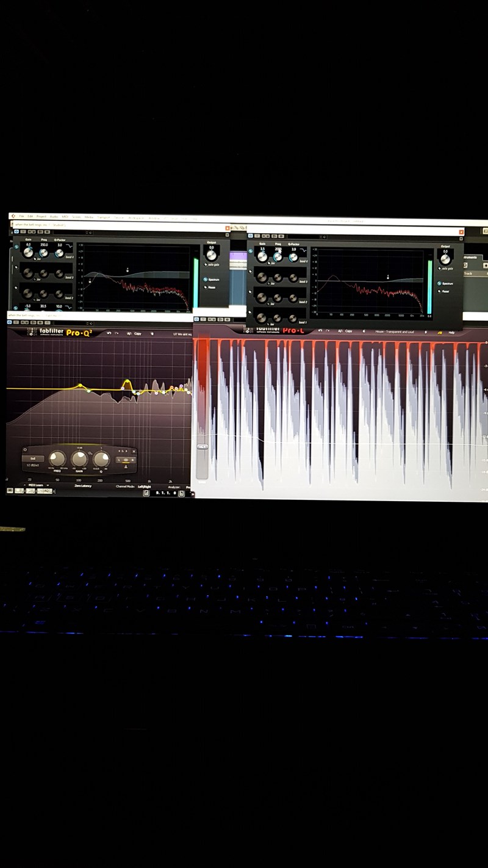
Task: Enable band 3 in the 6.0 gain StudioEQ
Action: tap(16, 267)
